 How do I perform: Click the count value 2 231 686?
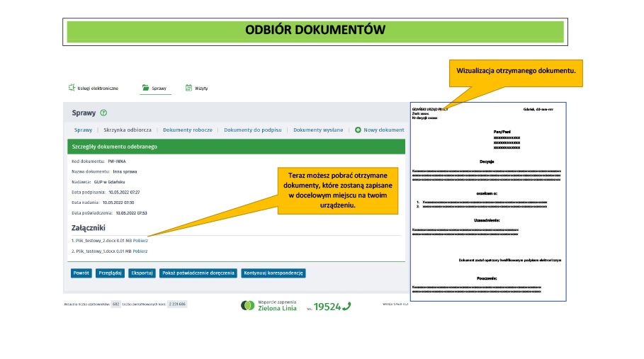[177, 304]
